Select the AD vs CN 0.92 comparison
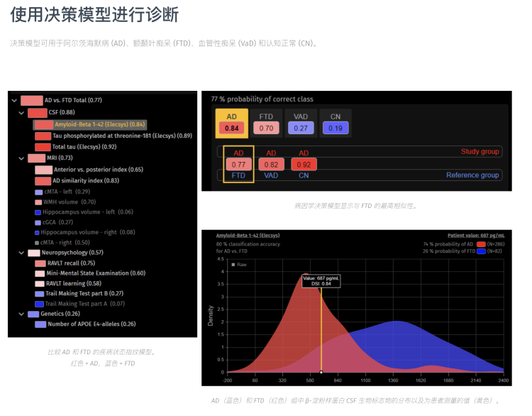The height and width of the screenshot is (416, 532). click(304, 165)
